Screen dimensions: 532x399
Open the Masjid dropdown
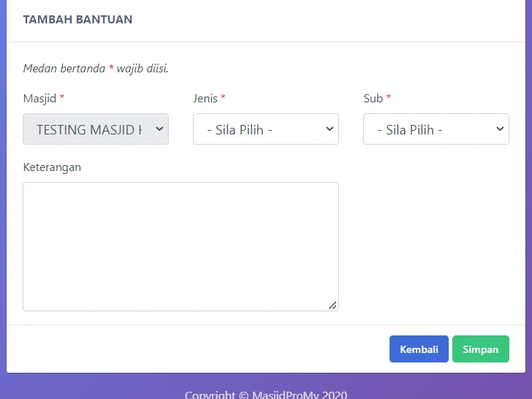point(95,129)
